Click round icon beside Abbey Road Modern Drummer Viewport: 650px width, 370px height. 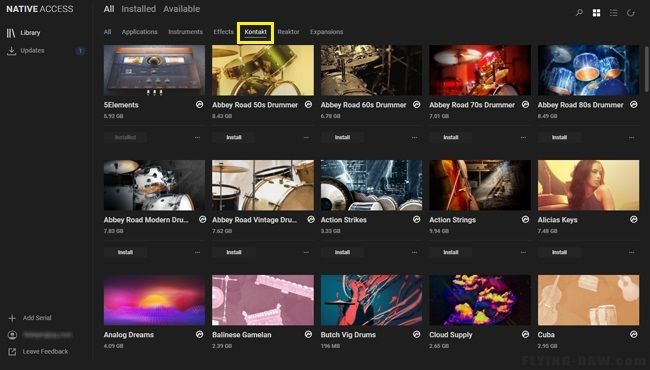(x=202, y=220)
